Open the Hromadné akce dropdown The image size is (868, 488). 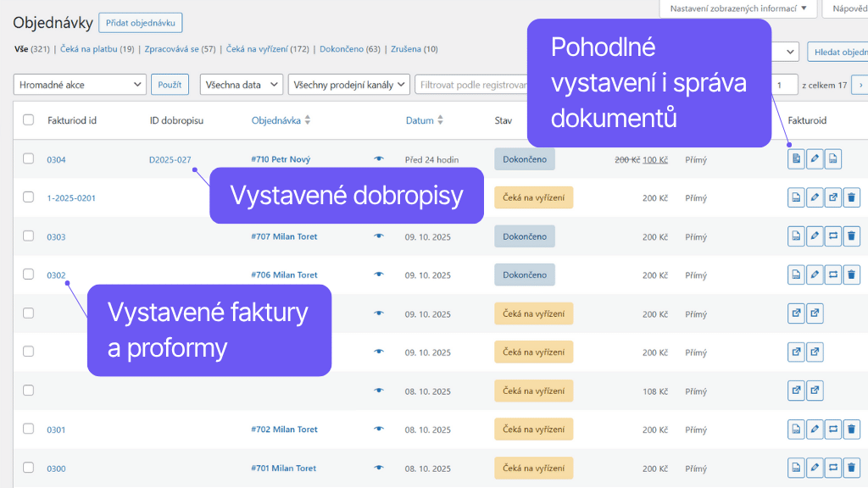click(x=81, y=85)
